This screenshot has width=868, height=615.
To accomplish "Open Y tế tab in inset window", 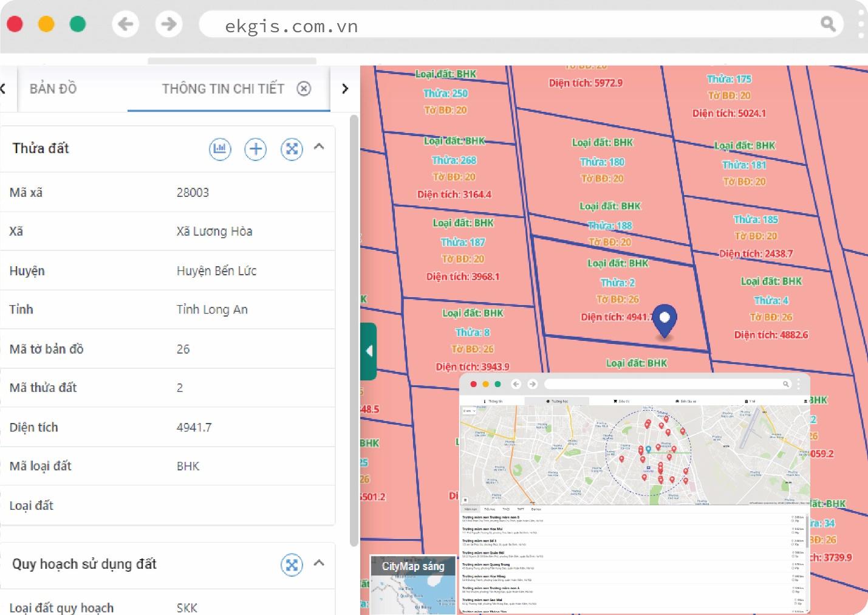I will click(x=750, y=401).
